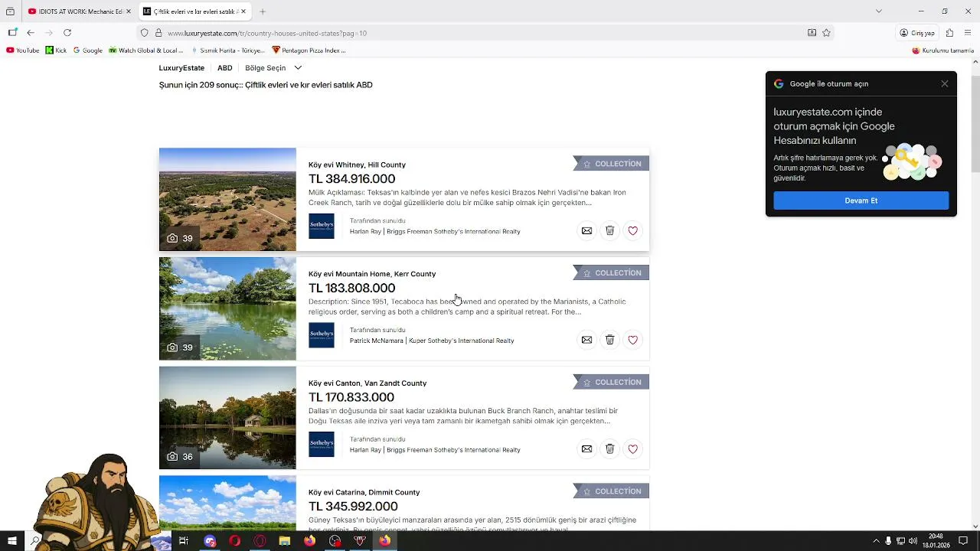Screen dimensions: 980x551
Task: Go to LuxuryEstate breadcrumb home link
Action: click(181, 68)
